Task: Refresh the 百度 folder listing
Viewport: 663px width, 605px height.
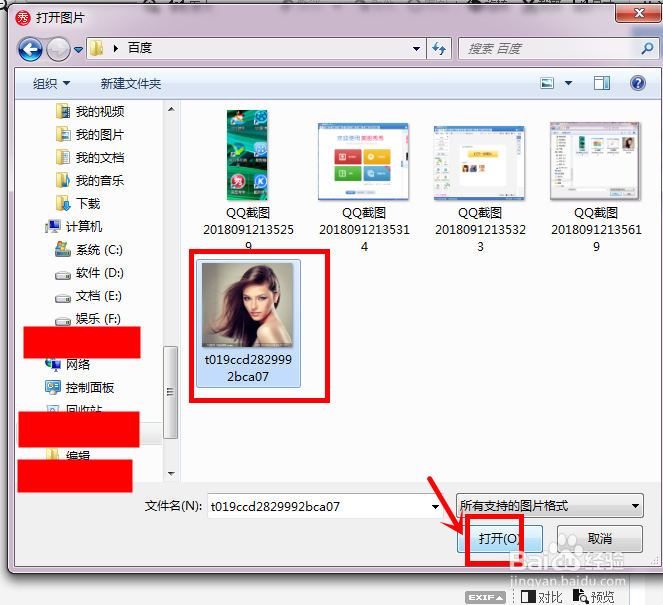Action: pos(439,49)
